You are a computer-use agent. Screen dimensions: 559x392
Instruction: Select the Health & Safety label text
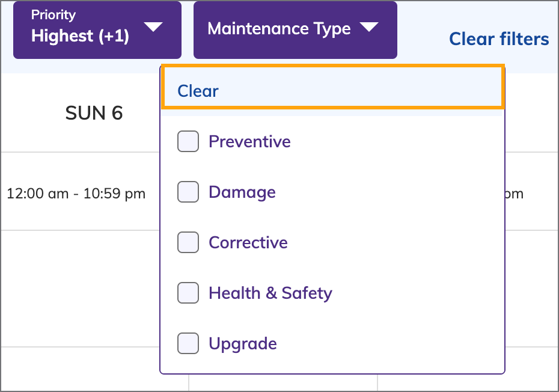click(270, 293)
